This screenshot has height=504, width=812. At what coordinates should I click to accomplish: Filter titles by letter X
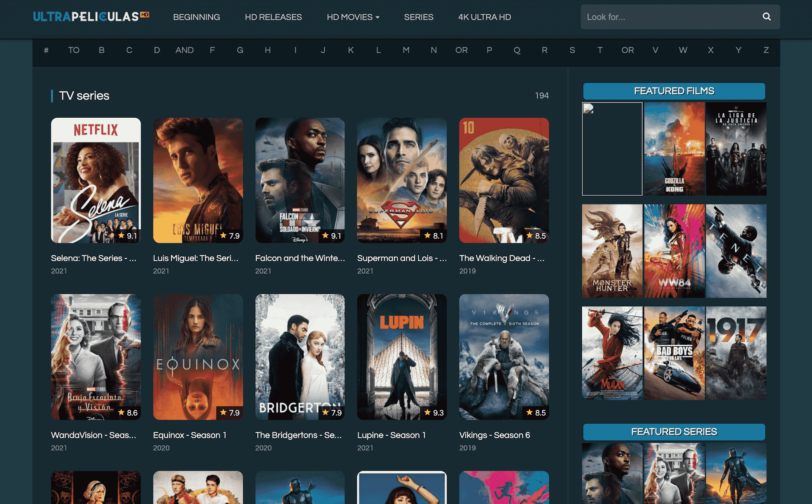coord(711,50)
